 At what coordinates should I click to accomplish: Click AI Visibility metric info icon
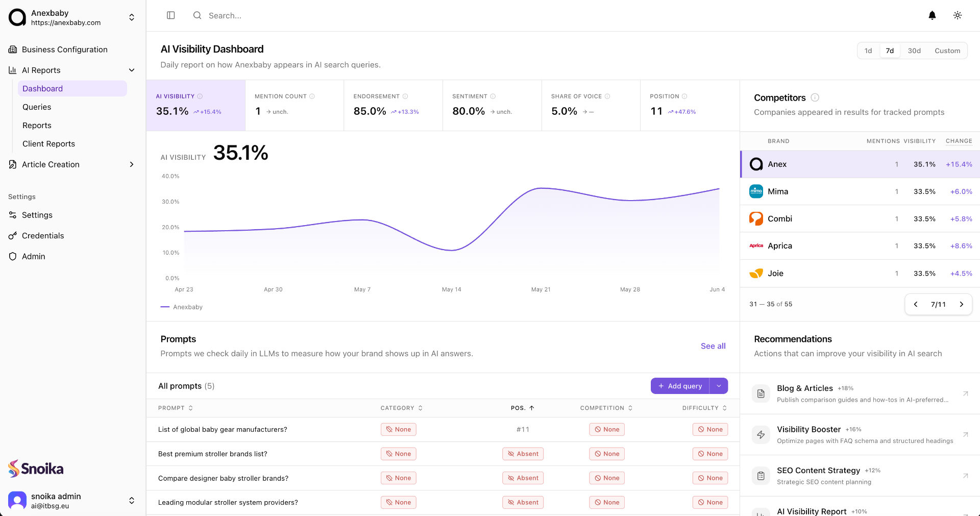(x=200, y=96)
